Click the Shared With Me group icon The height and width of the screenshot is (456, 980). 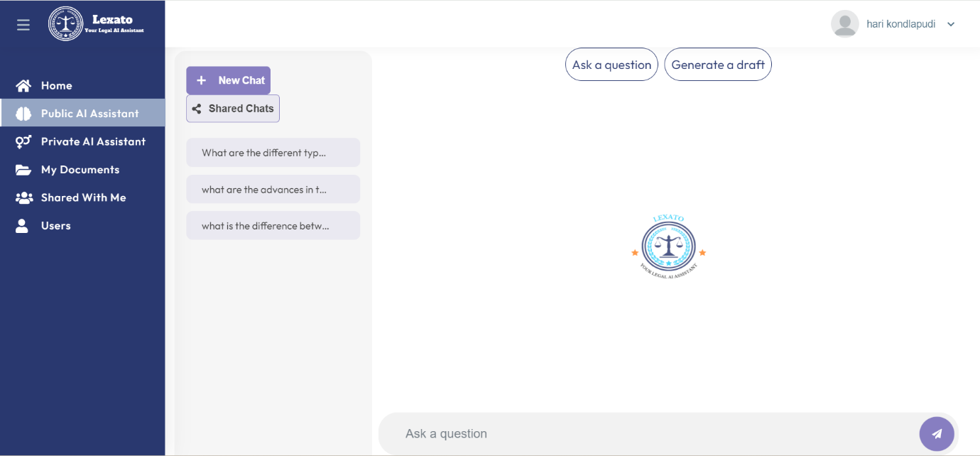tap(22, 197)
